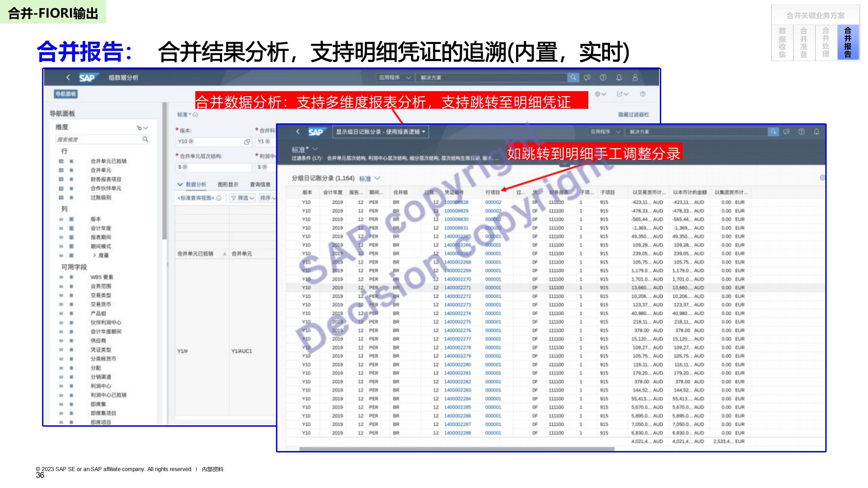Click the back arrow in 显示组日记账分录 window
This screenshot has height=488, width=868.
pos(298,131)
